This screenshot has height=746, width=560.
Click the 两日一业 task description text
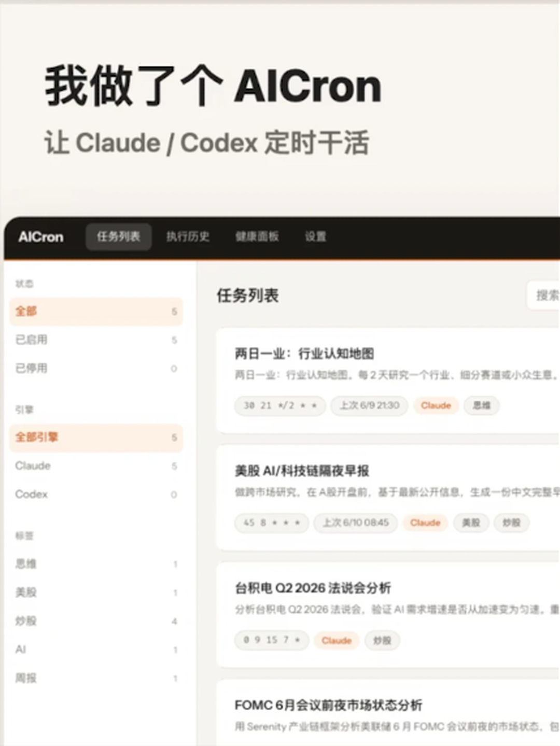(397, 375)
